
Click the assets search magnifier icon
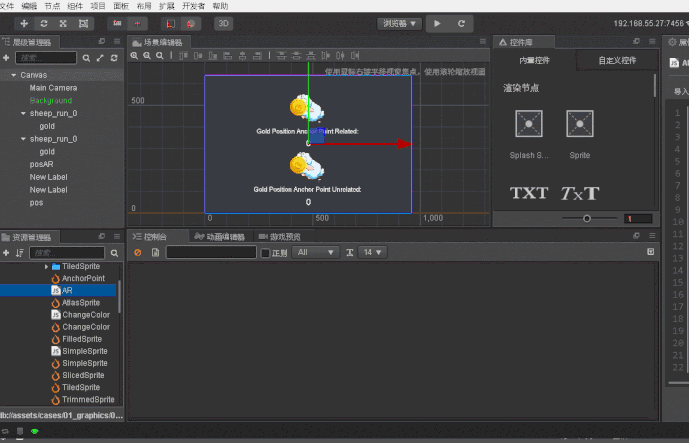tap(114, 253)
